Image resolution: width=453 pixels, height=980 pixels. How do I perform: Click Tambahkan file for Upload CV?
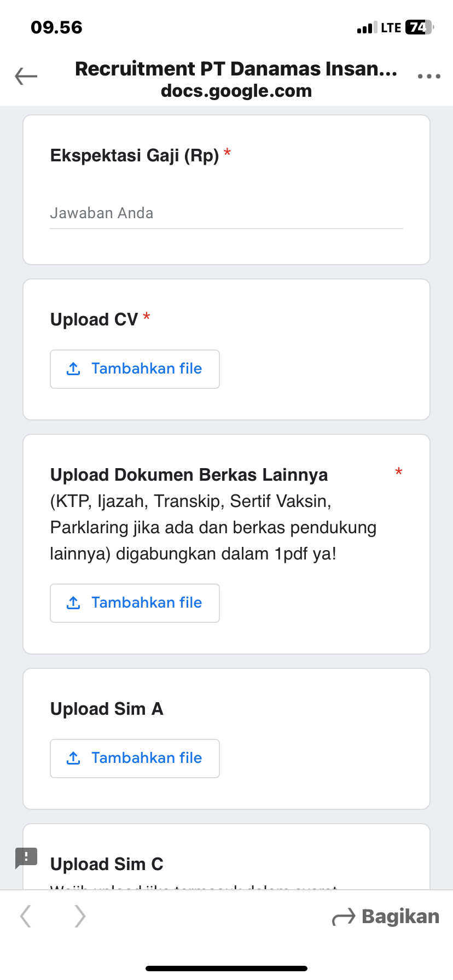click(x=147, y=369)
